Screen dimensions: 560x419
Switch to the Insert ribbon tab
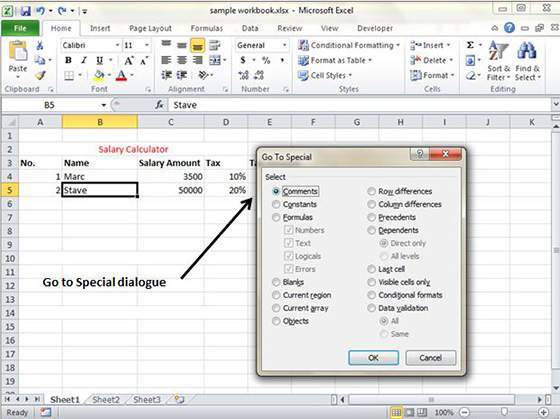(100, 28)
